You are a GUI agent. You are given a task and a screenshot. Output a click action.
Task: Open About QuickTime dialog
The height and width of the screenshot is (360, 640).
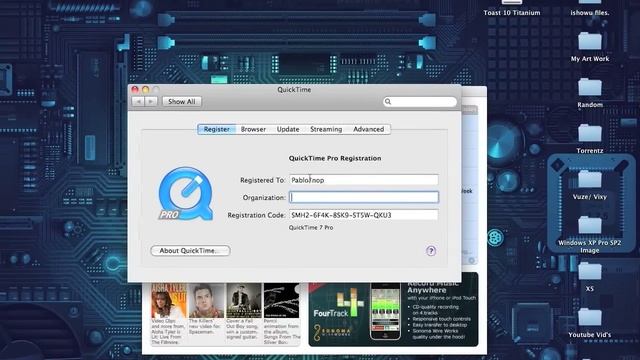(x=190, y=251)
